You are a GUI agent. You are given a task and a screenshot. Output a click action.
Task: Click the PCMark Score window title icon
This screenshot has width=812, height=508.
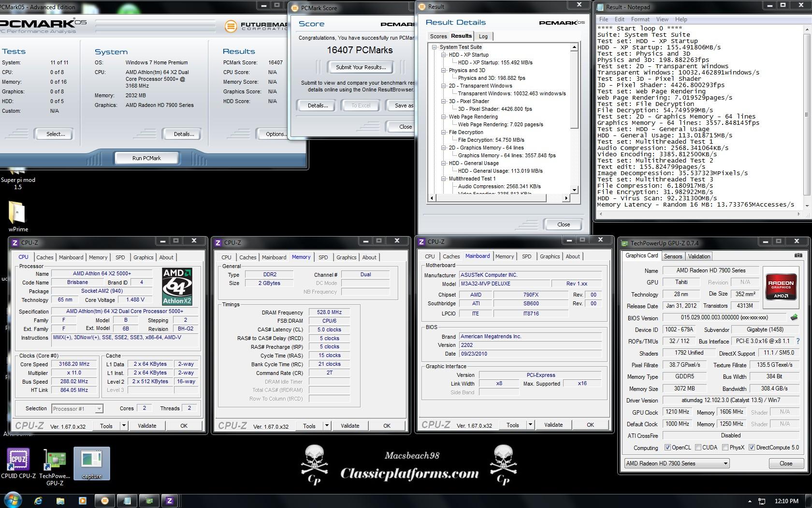click(295, 8)
